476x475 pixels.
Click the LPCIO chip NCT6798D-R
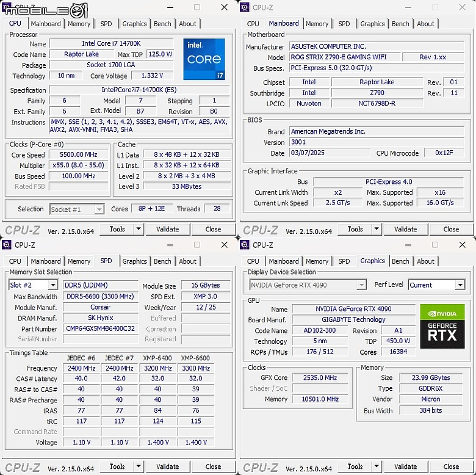(x=377, y=103)
